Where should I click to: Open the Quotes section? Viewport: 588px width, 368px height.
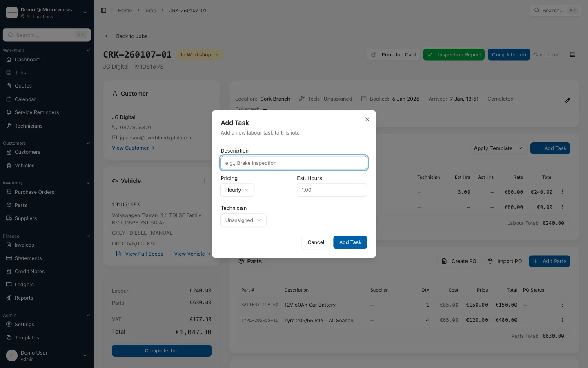[x=23, y=86]
